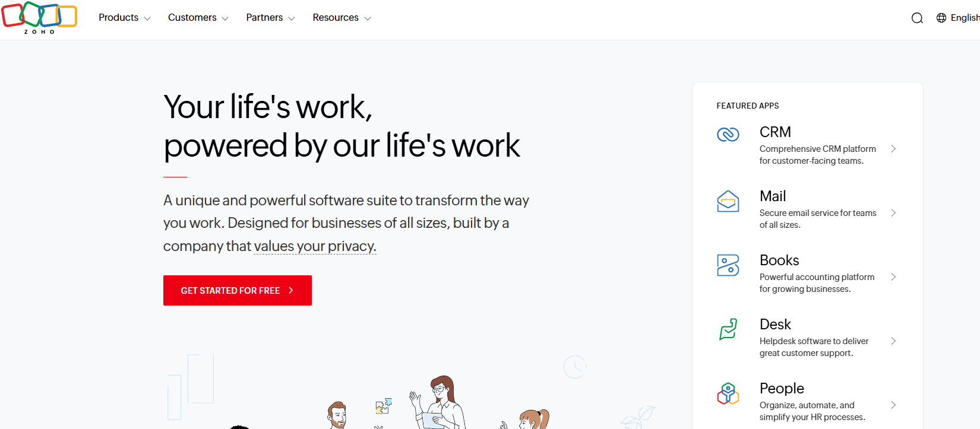Click the CRM app icon
This screenshot has height=429, width=980.
(x=728, y=135)
